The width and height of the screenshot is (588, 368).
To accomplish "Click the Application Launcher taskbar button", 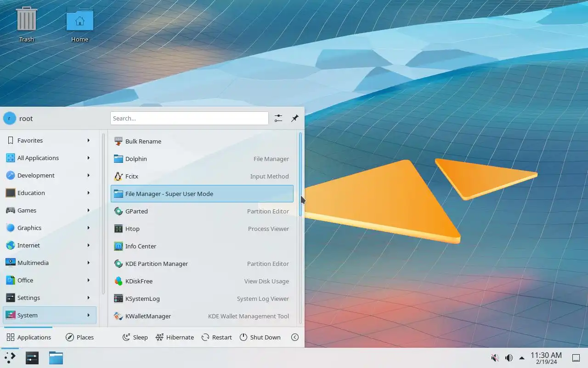I will (10, 358).
